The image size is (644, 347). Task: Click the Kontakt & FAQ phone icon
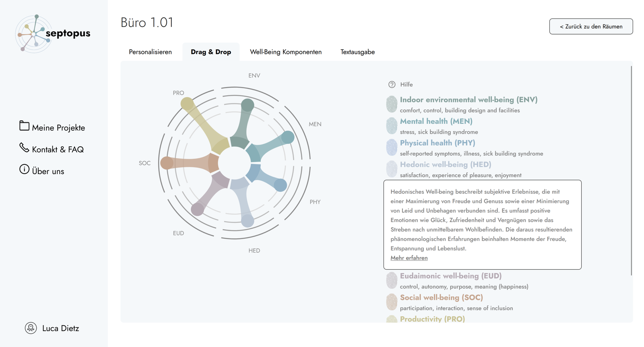pyautogui.click(x=24, y=148)
